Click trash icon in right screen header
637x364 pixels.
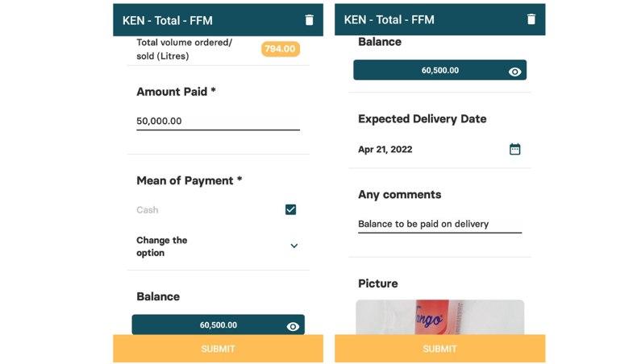click(531, 19)
